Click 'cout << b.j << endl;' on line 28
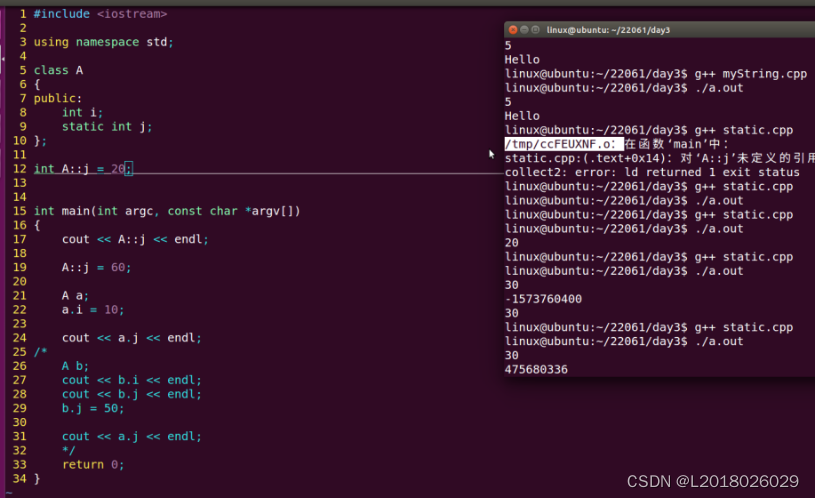This screenshot has width=815, height=498. pyautogui.click(x=132, y=394)
